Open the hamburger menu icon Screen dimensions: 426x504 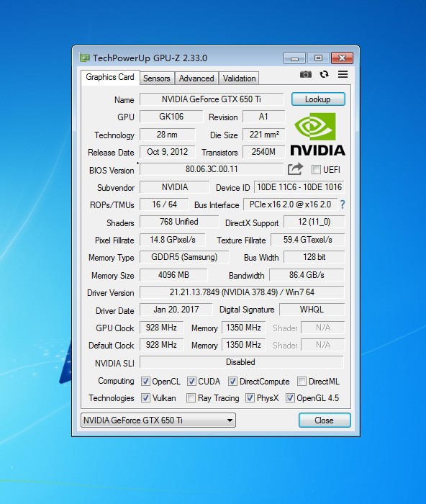point(343,74)
